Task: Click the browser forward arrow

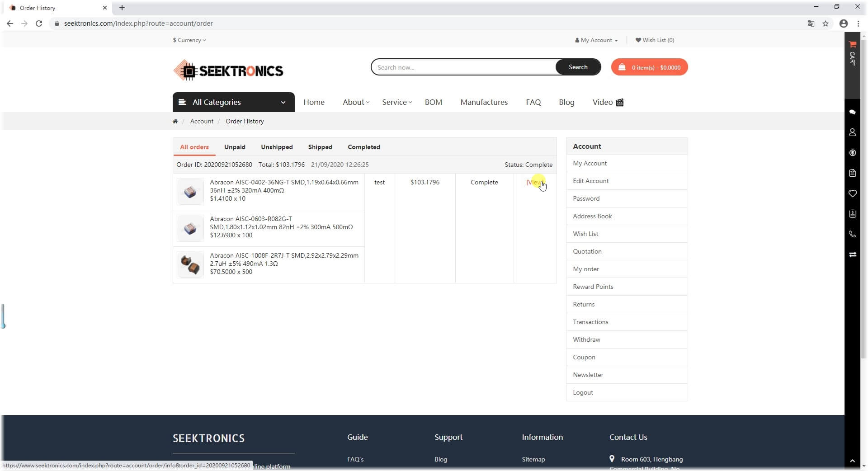Action: (24, 24)
